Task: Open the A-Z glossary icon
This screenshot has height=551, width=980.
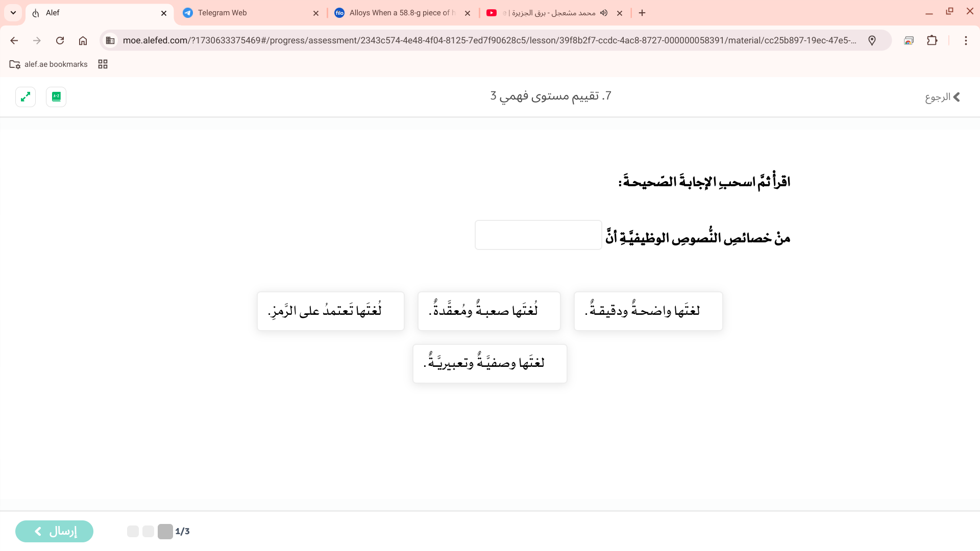Action: 56,97
